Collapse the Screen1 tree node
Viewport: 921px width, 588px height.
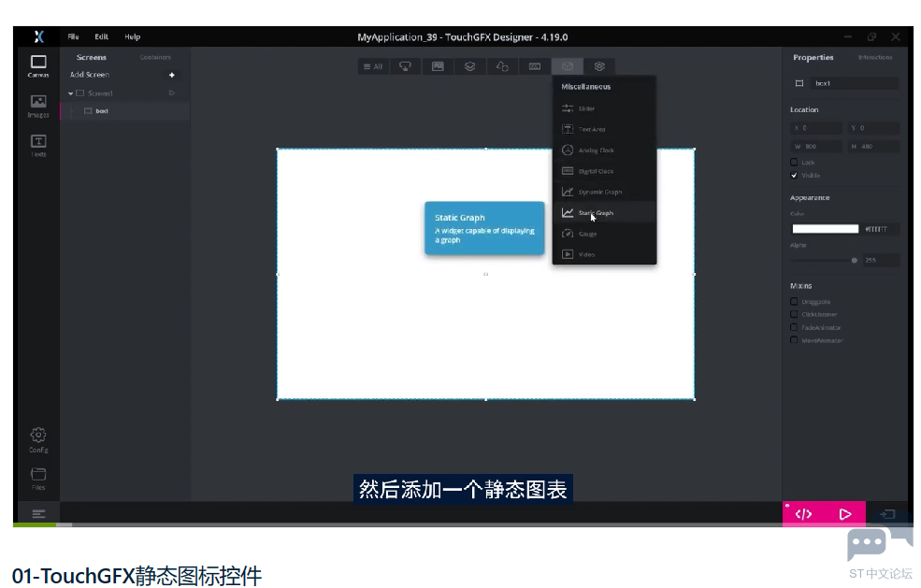tap(70, 93)
